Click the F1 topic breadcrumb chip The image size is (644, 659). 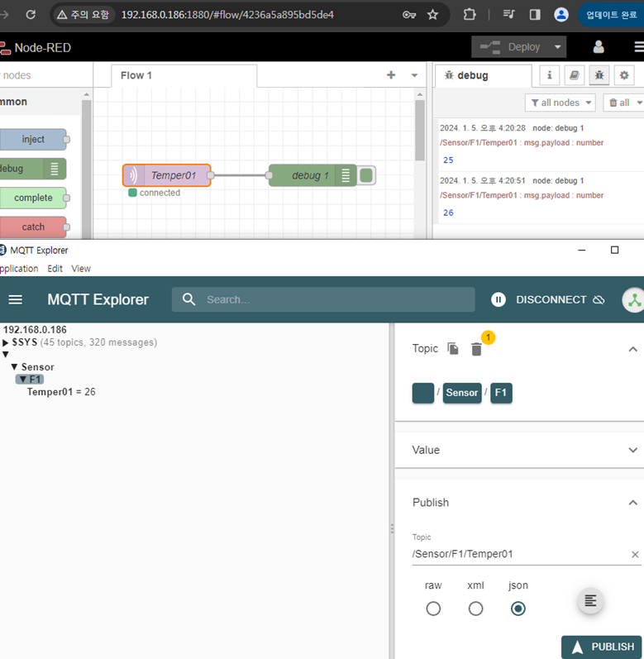501,393
